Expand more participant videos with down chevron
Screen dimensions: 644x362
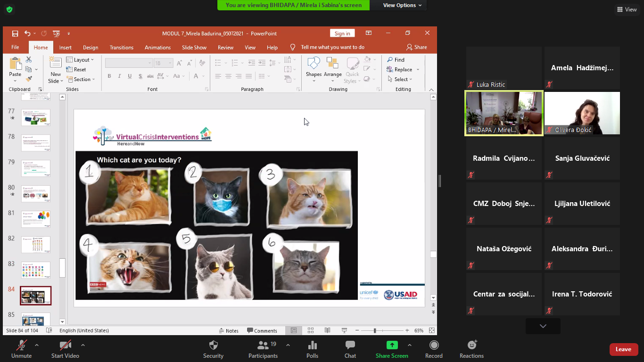click(543, 326)
